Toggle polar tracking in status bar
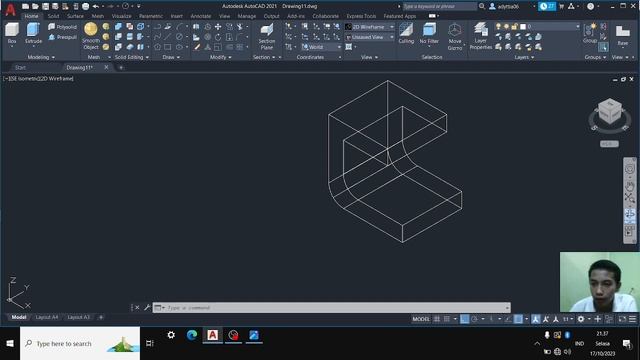Screen dimensions: 640x360 click(x=474, y=319)
